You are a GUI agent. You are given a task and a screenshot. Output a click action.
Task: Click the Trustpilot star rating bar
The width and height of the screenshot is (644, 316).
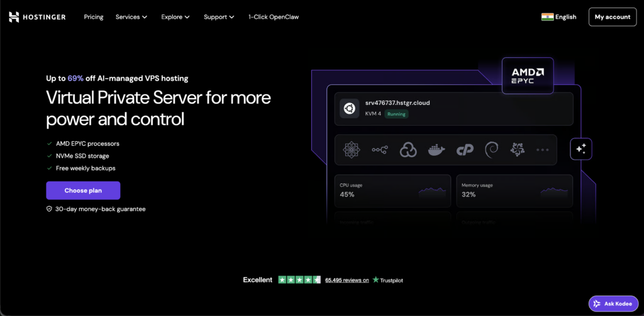coord(299,280)
